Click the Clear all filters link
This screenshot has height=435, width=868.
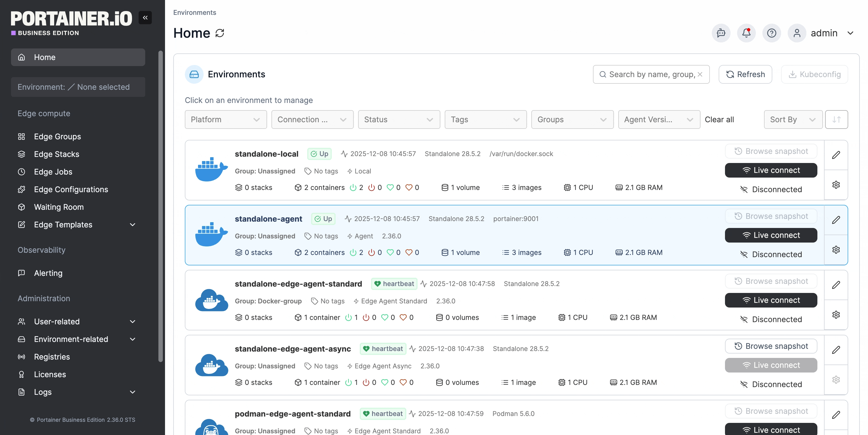click(x=719, y=119)
